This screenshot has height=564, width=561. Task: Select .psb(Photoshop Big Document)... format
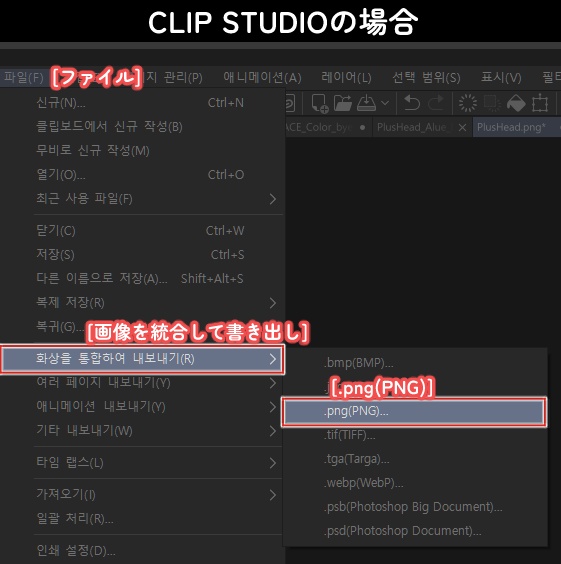(415, 507)
